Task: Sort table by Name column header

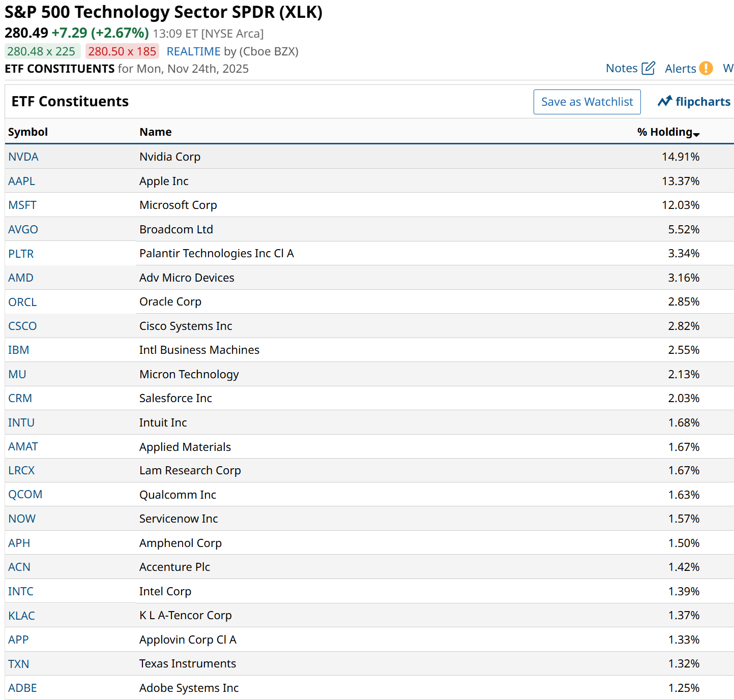Action: [156, 132]
